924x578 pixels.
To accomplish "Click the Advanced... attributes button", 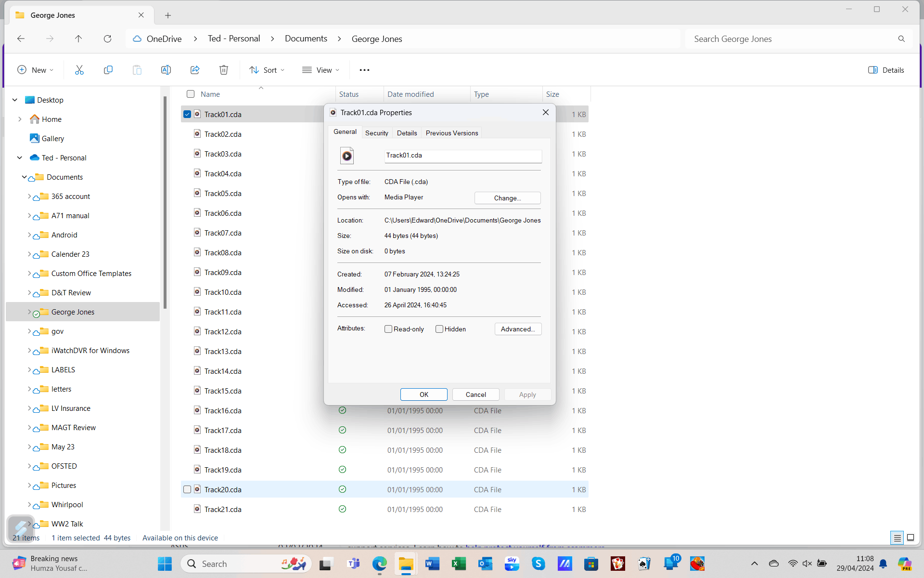I will [x=518, y=329].
